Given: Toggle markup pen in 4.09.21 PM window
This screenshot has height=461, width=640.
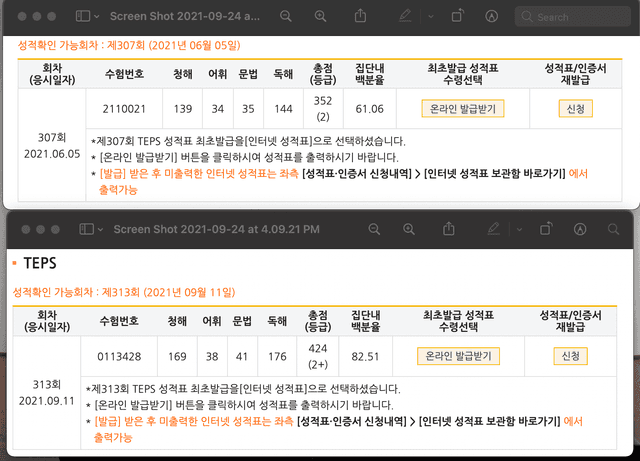Looking at the screenshot, I should tap(493, 229).
